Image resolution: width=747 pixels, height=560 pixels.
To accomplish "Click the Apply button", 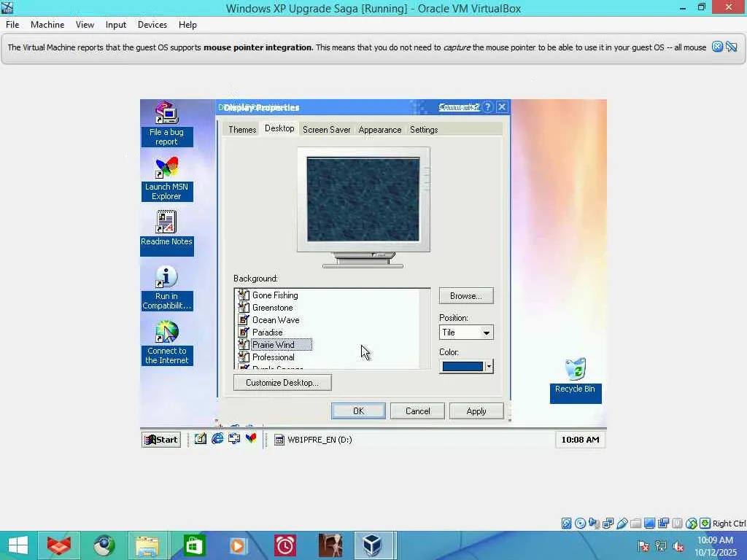I will point(476,411).
